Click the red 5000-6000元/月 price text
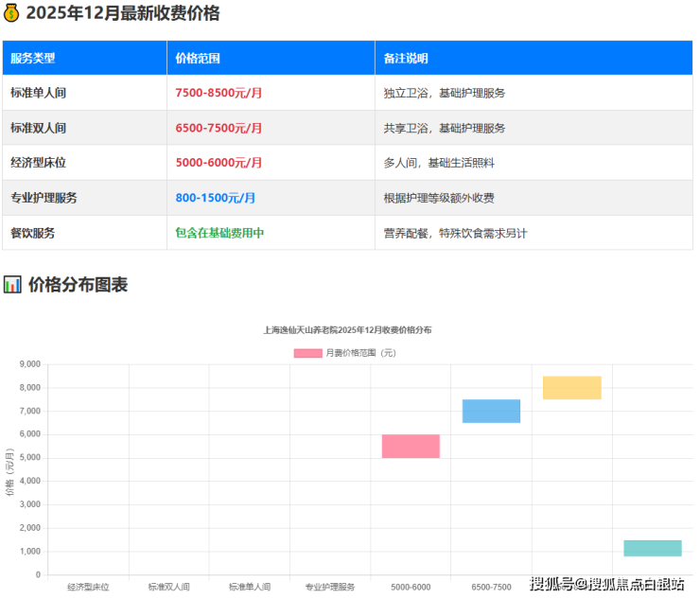This screenshot has width=700, height=599. [x=219, y=163]
